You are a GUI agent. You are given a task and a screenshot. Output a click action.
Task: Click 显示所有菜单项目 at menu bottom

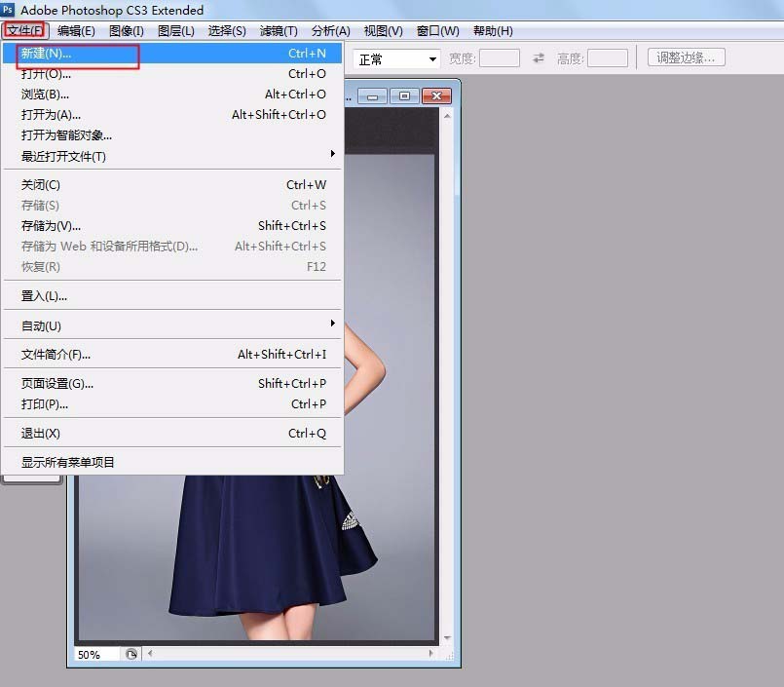click(x=68, y=462)
